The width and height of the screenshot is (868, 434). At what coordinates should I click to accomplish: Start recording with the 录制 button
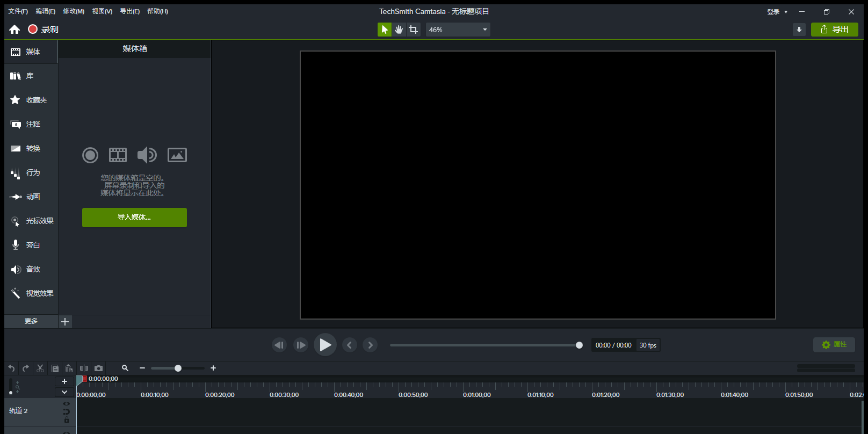coord(44,30)
